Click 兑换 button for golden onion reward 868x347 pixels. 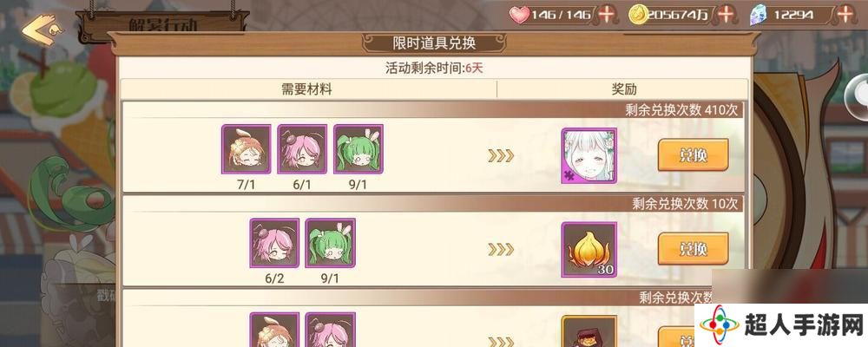[693, 249]
